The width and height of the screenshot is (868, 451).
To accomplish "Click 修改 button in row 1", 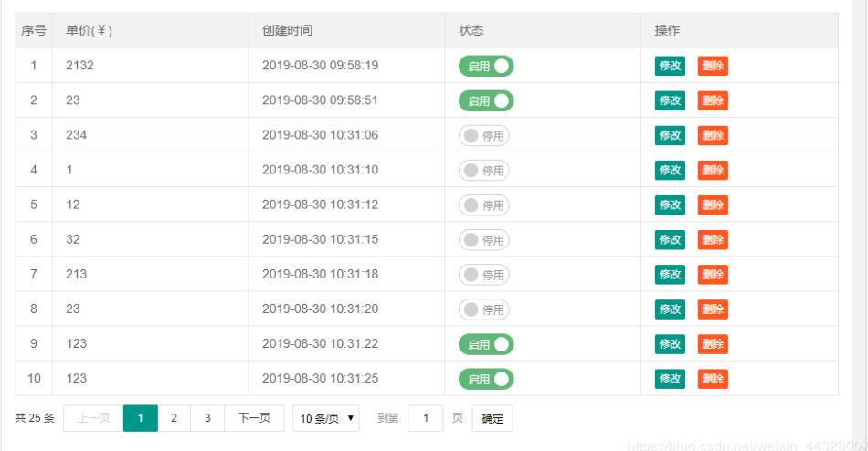I will tap(670, 66).
